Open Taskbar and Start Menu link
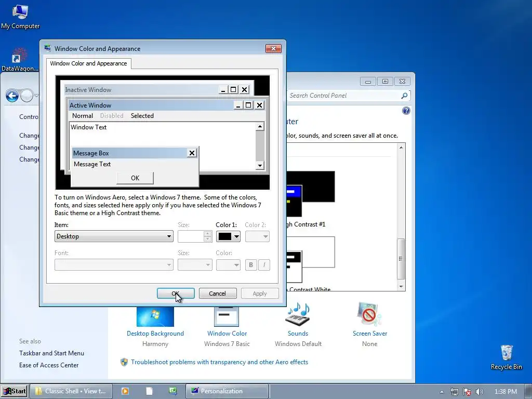Screen dimensions: 532x399 tap(51, 353)
